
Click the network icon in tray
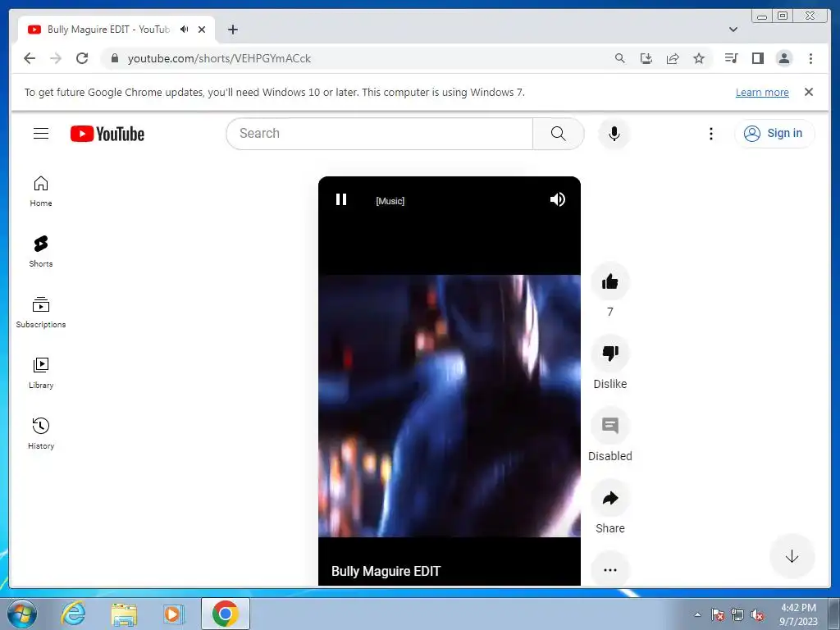click(737, 614)
